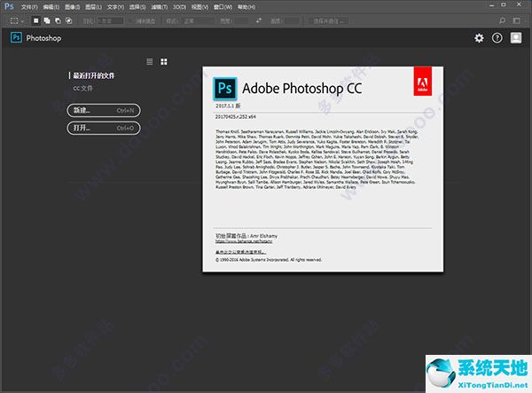Click the Select and Mask (选择并遮住) button
532x393 pixels.
click(328, 21)
